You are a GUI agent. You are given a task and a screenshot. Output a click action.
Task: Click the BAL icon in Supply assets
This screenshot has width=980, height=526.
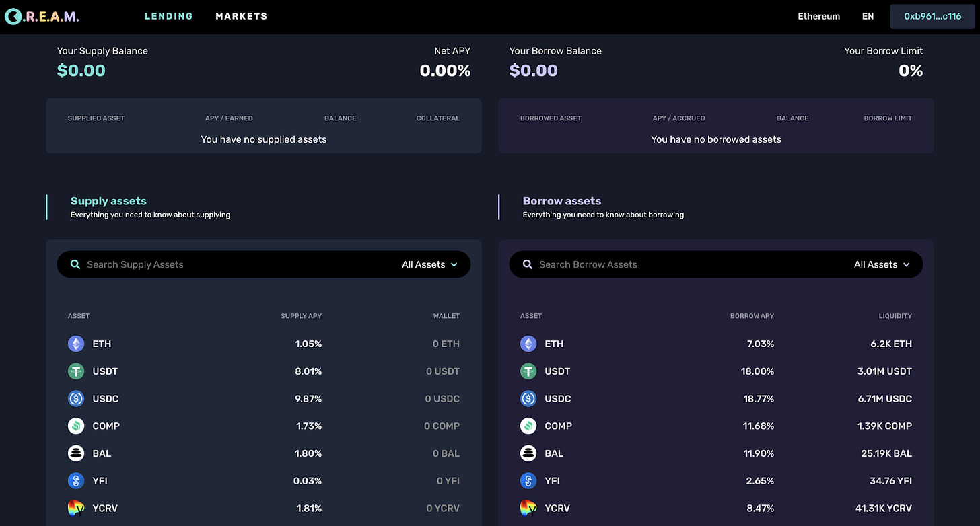76,453
